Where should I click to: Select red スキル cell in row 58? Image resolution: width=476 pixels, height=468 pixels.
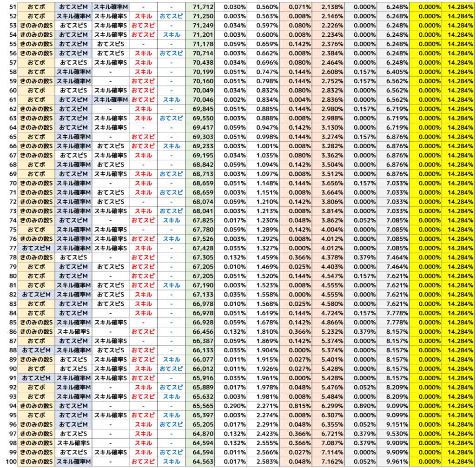(x=143, y=72)
